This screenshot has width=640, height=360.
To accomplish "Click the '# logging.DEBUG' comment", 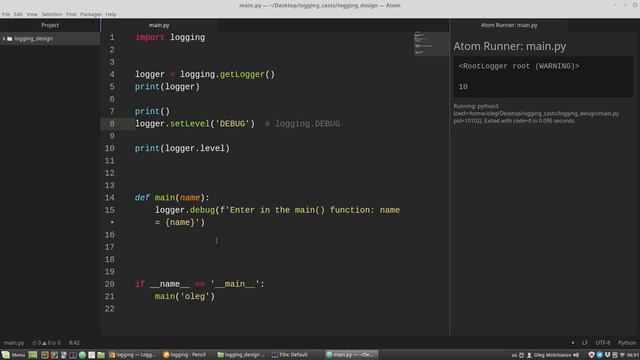I will [302, 124].
